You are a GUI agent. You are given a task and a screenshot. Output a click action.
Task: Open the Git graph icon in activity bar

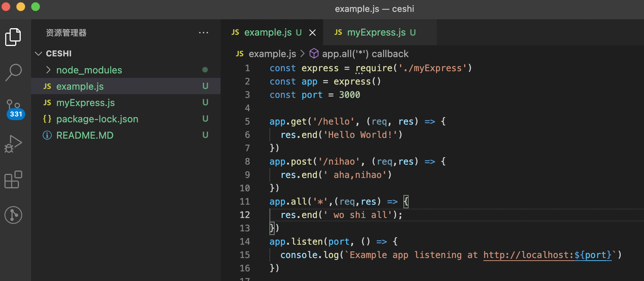[x=13, y=215]
